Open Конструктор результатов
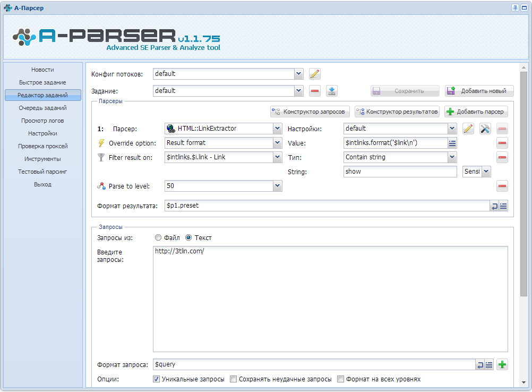Image resolution: width=532 pixels, height=392 pixels. 397,112
